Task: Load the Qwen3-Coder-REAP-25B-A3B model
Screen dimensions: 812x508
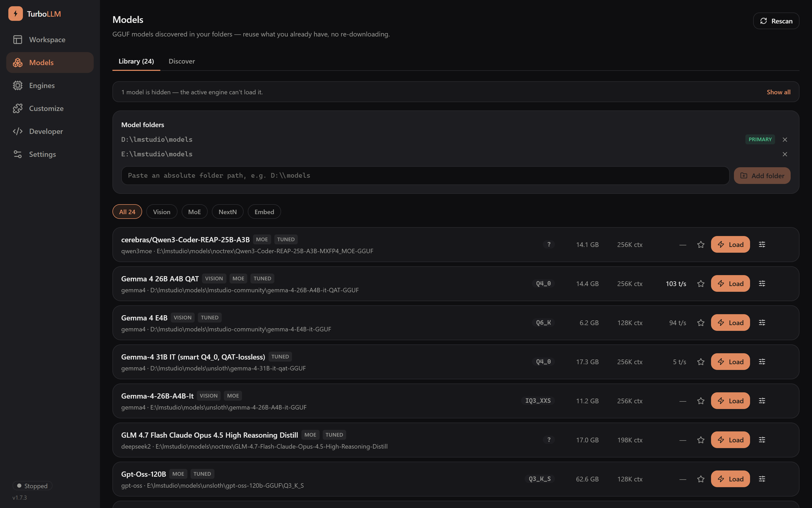Action: click(x=731, y=245)
